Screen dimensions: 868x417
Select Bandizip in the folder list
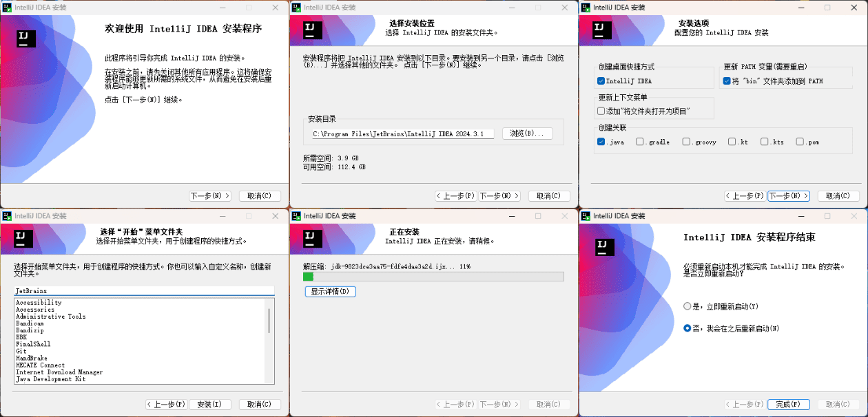(x=30, y=330)
